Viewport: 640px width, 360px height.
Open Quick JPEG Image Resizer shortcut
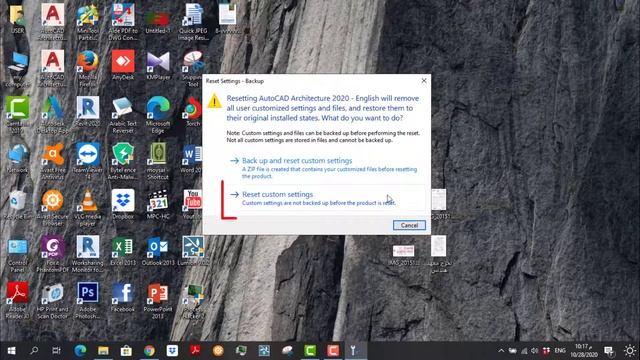point(193,21)
